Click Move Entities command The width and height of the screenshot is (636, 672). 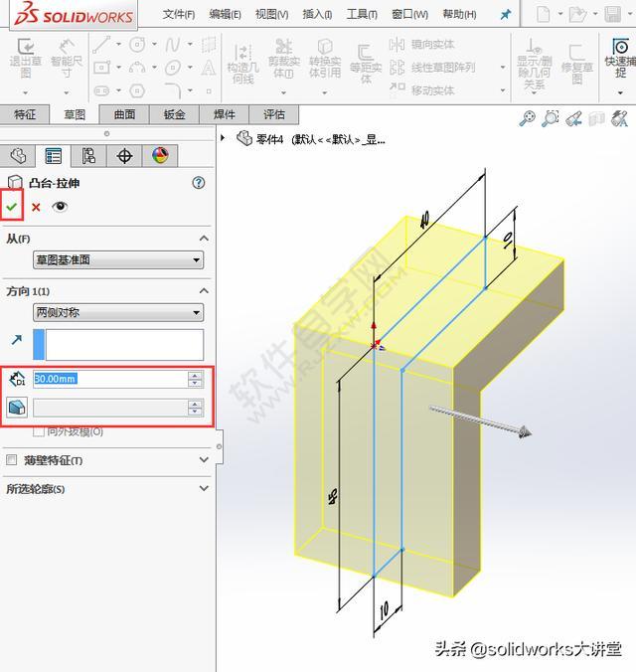pyautogui.click(x=421, y=89)
